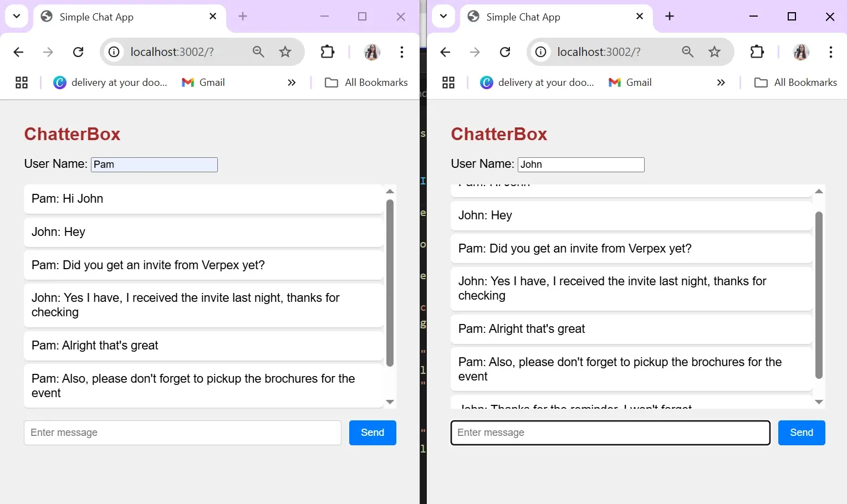
Task: Open new tab in left browser window
Action: click(x=243, y=17)
